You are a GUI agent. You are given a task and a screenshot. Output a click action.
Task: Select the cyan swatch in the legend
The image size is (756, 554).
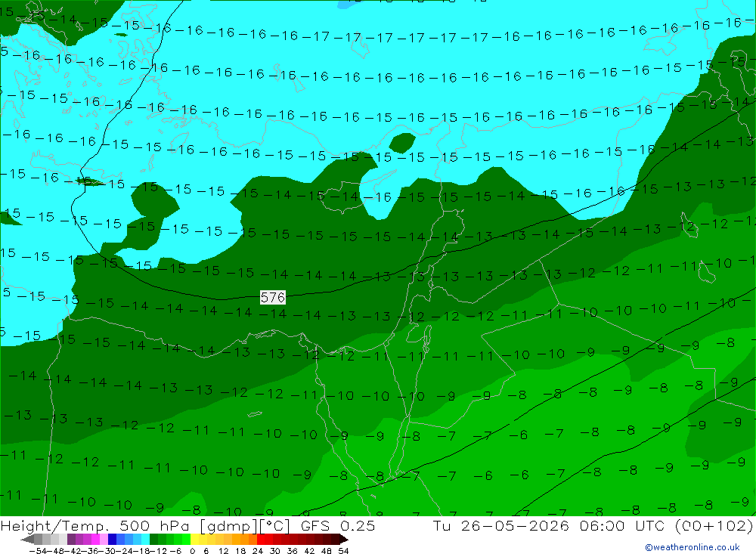145,540
